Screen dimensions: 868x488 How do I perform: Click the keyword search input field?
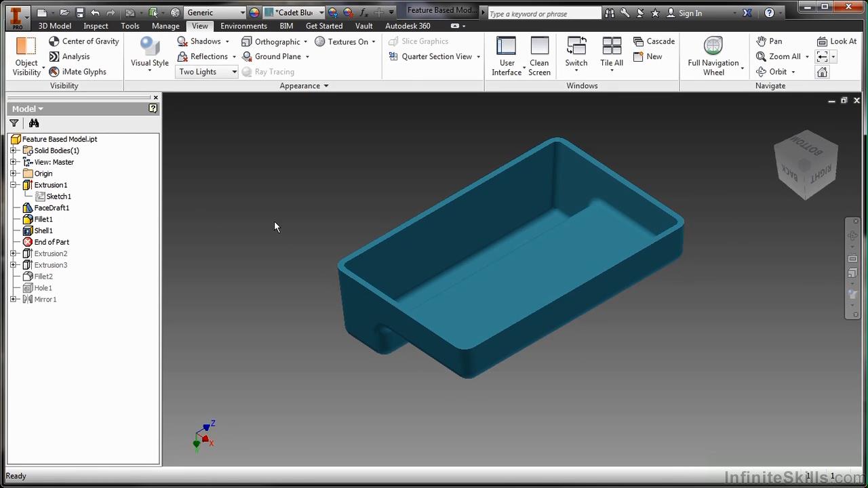(543, 14)
